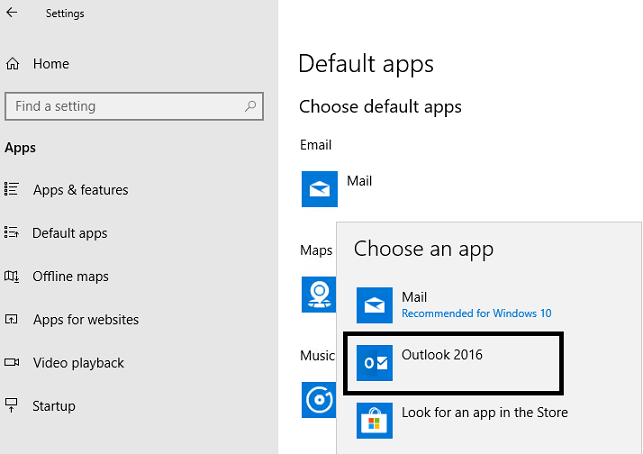Image resolution: width=643 pixels, height=454 pixels.
Task: Click the Maps default app icon
Action: [319, 294]
